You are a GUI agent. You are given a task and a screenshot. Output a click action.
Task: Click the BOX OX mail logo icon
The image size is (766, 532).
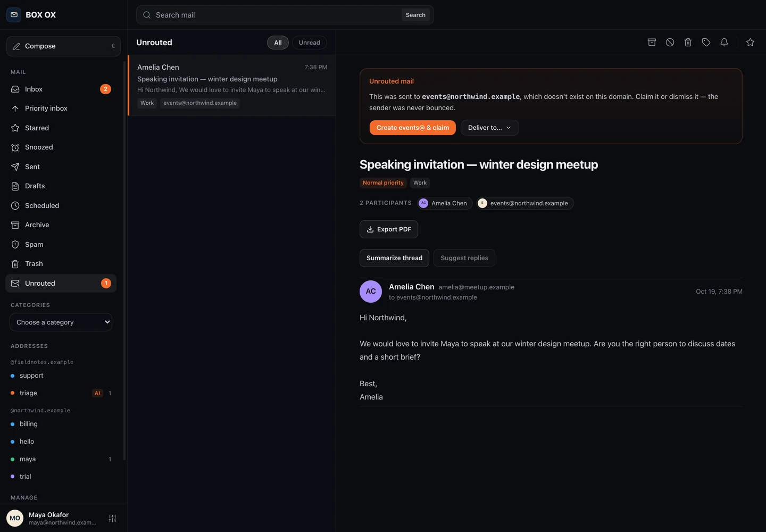(14, 15)
